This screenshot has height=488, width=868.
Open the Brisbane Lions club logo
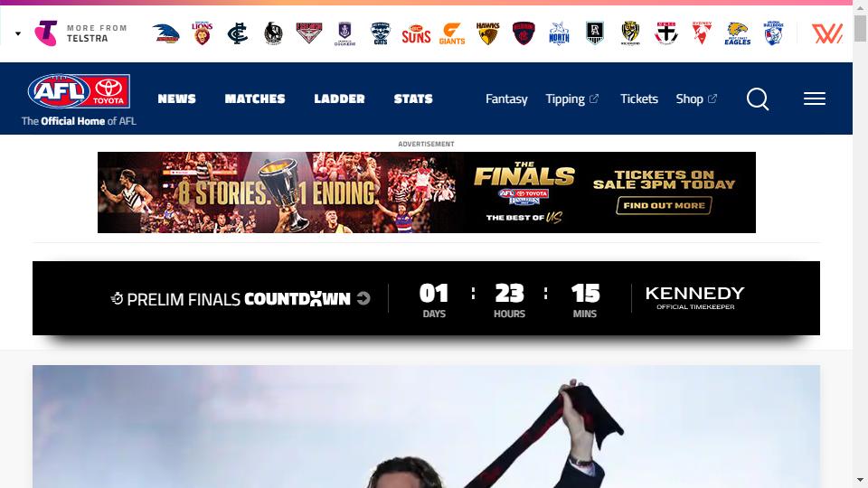(202, 33)
